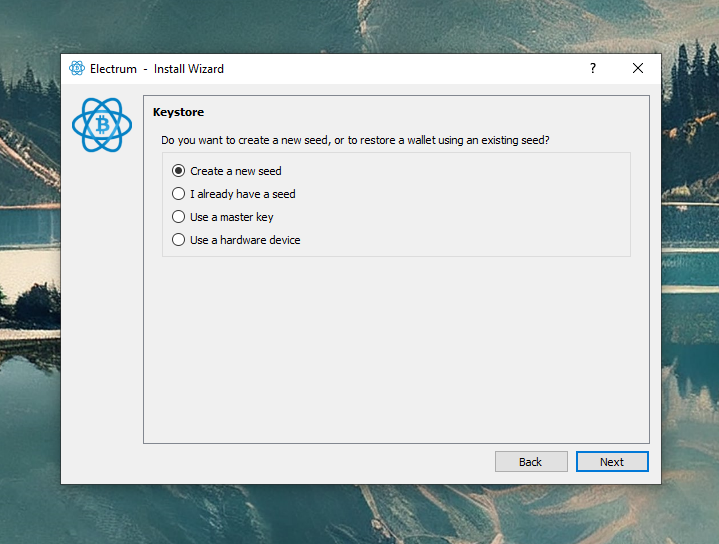This screenshot has height=544, width=719.
Task: Select the Create a new seed radio circle
Action: click(x=179, y=171)
